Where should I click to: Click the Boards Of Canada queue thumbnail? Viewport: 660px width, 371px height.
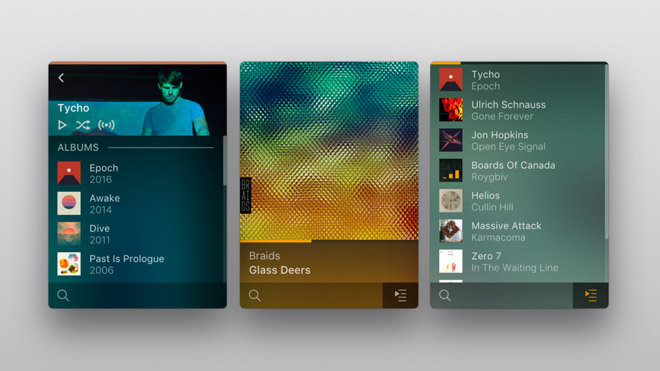[451, 171]
